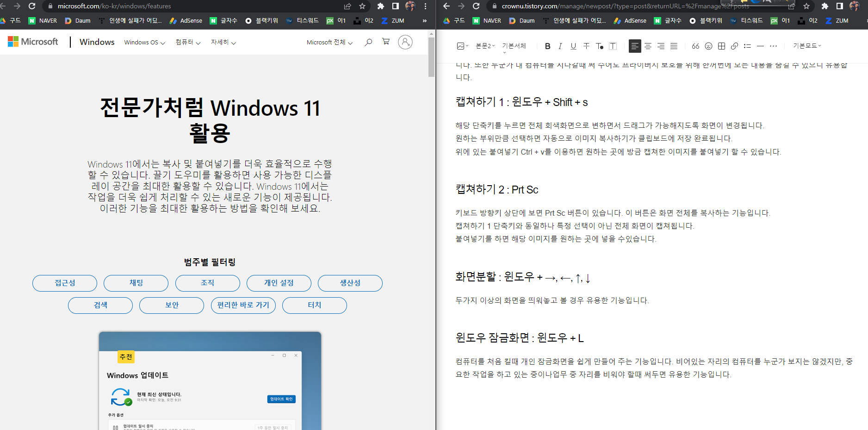The width and height of the screenshot is (868, 430).
Task: Center align text in the editor toolbar
Action: (x=648, y=46)
